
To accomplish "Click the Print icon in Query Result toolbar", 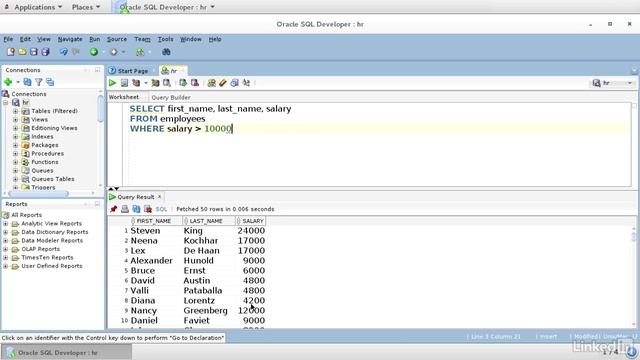I will [x=125, y=209].
